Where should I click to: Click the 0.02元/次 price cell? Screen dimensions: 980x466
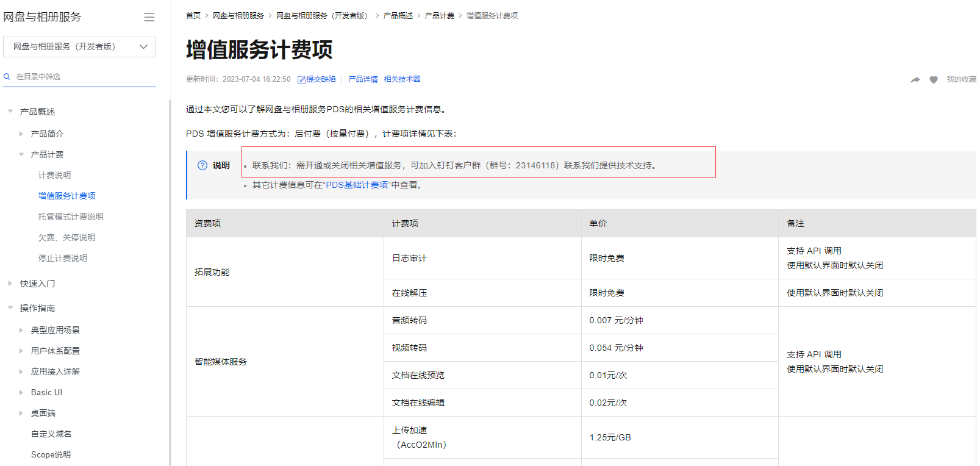(x=680, y=403)
